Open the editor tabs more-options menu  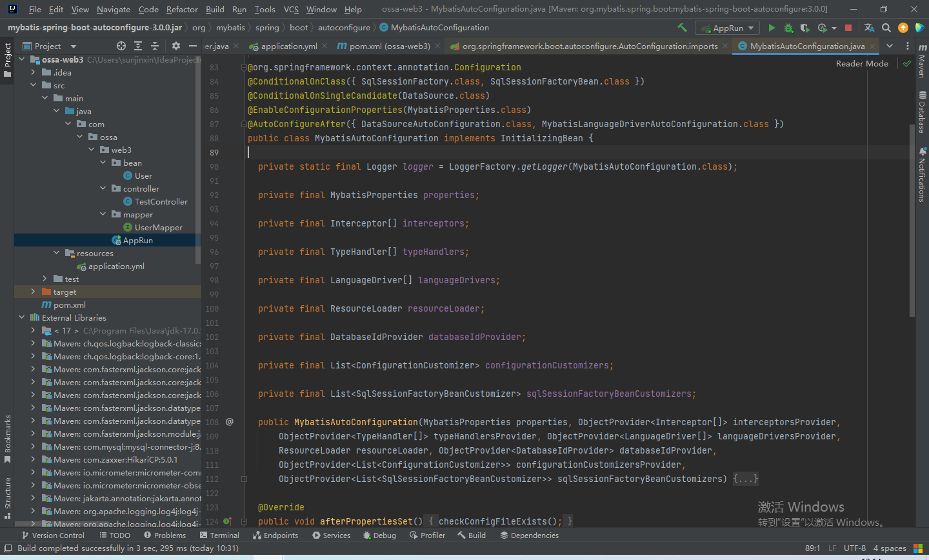coord(908,46)
